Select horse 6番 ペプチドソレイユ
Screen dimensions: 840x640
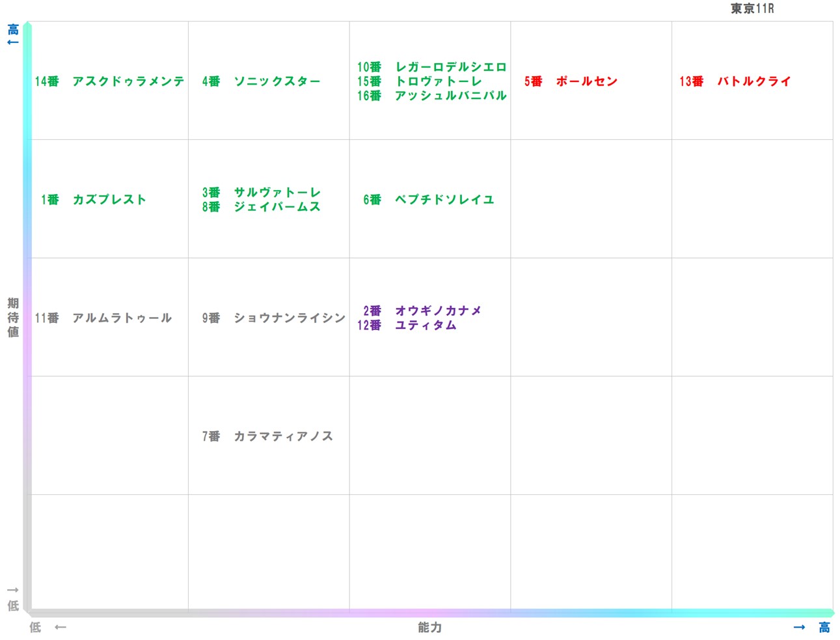pos(429,200)
